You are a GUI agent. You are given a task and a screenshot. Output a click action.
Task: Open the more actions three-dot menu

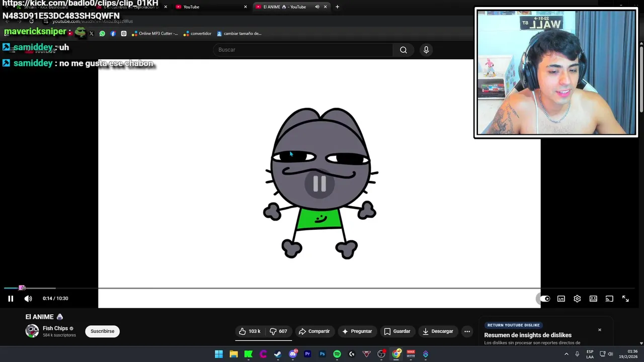pyautogui.click(x=467, y=331)
